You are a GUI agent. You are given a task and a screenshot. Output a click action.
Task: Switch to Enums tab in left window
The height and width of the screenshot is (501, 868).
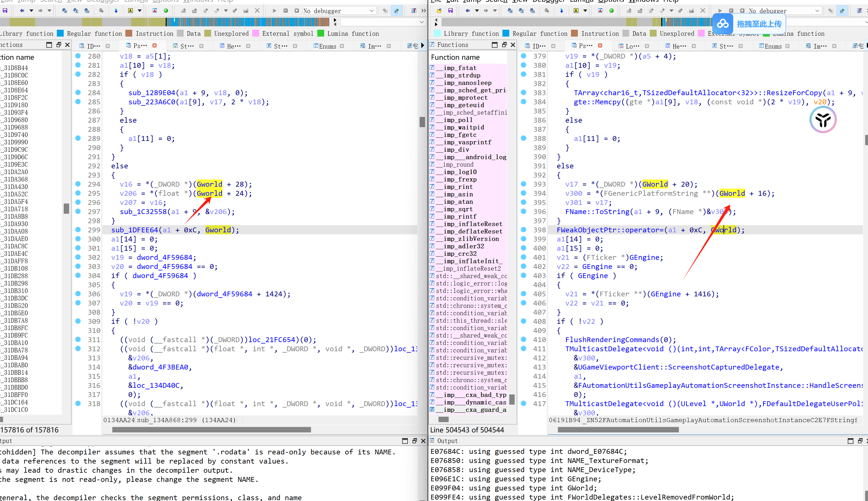(327, 46)
